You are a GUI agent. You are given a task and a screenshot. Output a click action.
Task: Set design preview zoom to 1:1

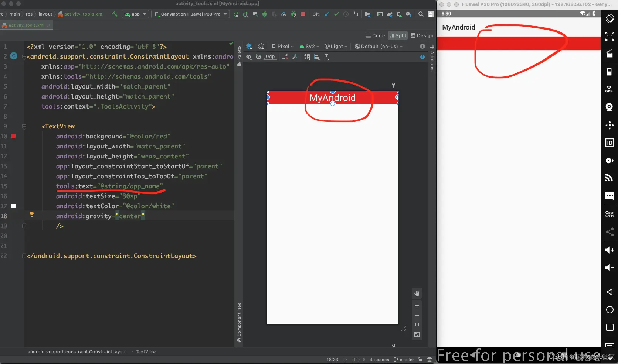click(x=417, y=325)
